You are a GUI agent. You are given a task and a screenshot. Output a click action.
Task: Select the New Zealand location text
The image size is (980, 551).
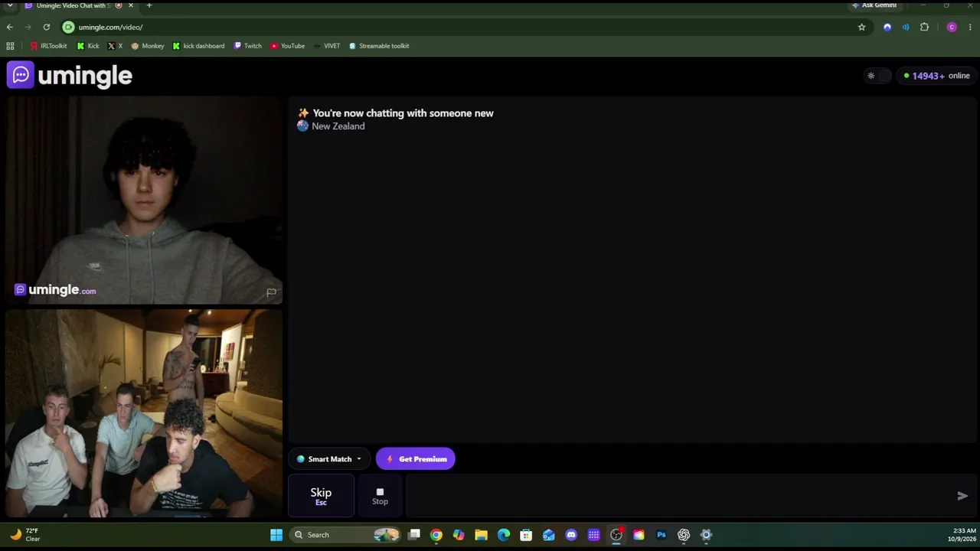338,126
